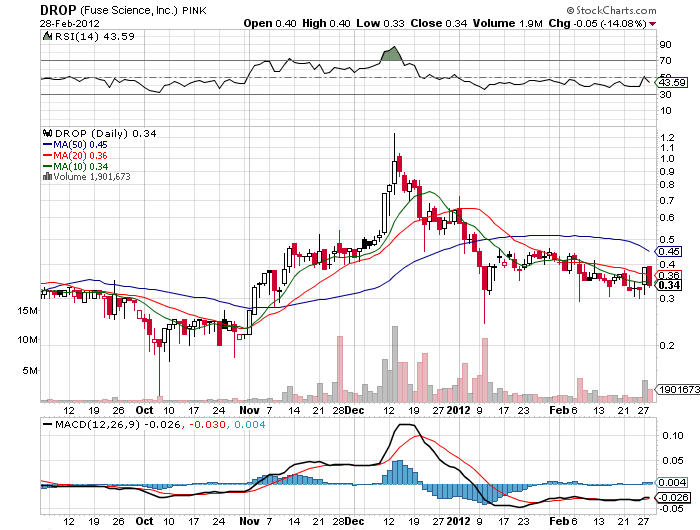Click the 'Open 0.40' value
Viewport: 700px width, 530px height.
(270, 24)
